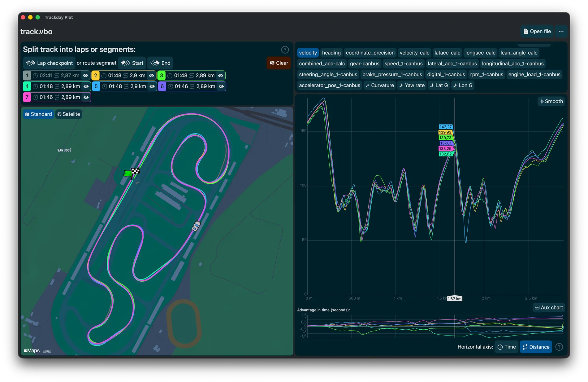Select the Curvature computed channel
Screen dimensions: 588x382
coord(379,86)
